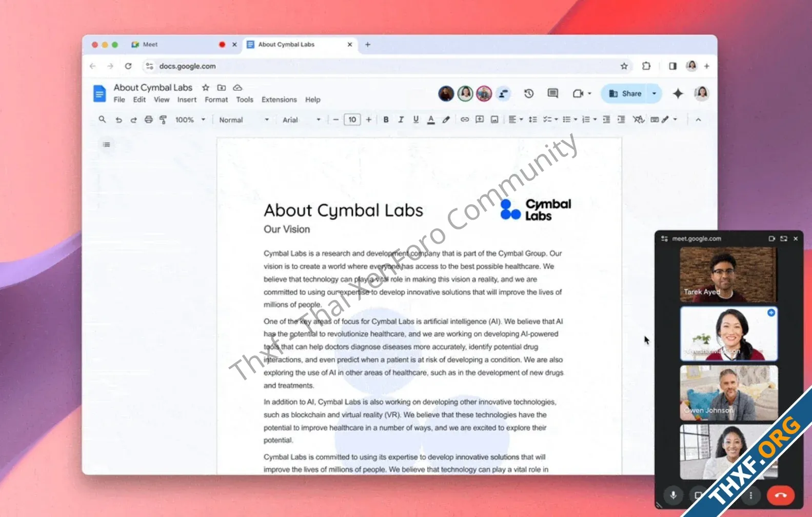Clear formatting
The height and width of the screenshot is (517, 812).
pyautogui.click(x=638, y=120)
